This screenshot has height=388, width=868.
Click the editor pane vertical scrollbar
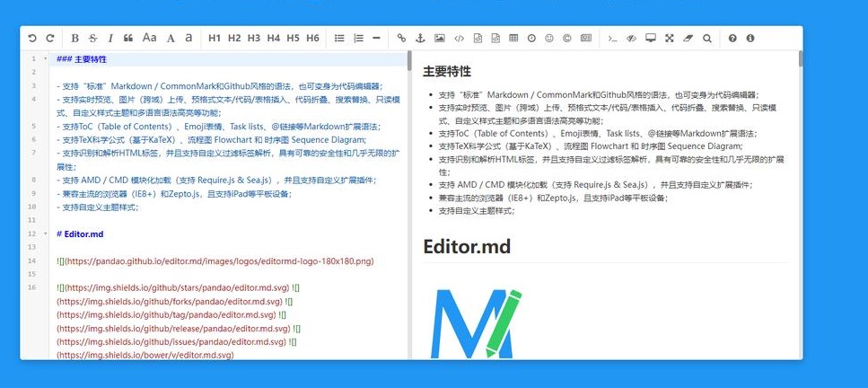point(409,61)
